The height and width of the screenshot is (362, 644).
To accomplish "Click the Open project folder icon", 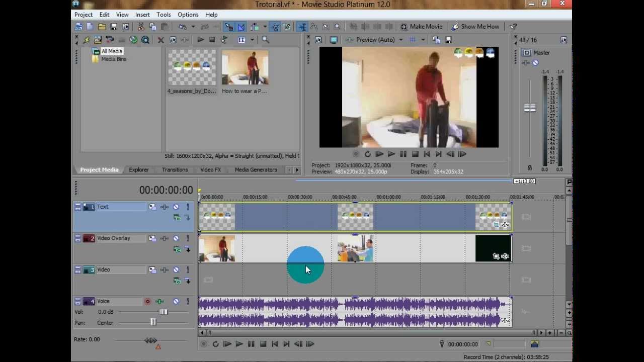I will tap(102, 27).
